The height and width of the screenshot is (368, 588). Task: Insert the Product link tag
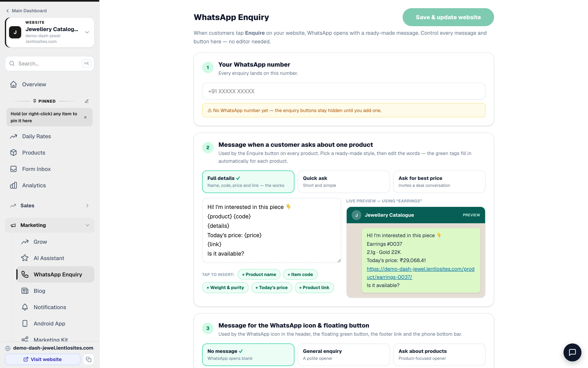tap(314, 287)
